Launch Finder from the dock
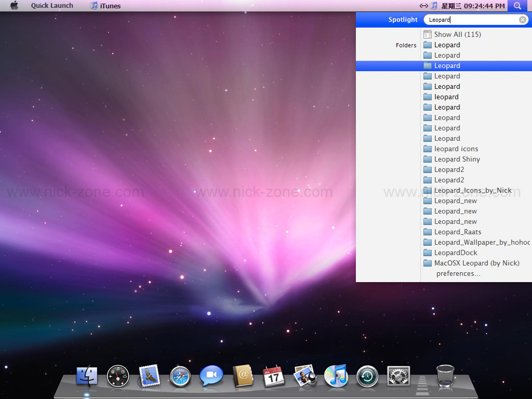Image resolution: width=532 pixels, height=399 pixels. (x=87, y=376)
